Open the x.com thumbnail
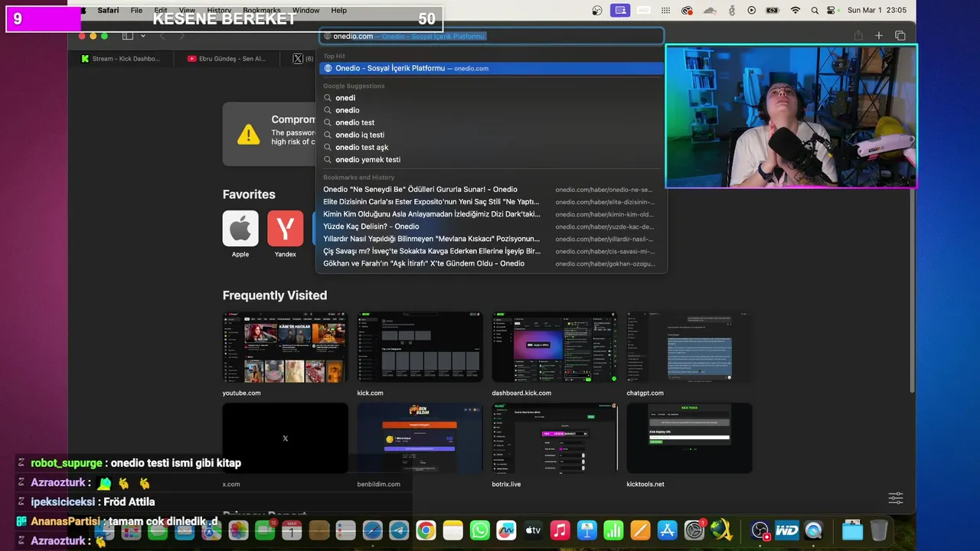 [x=285, y=439]
